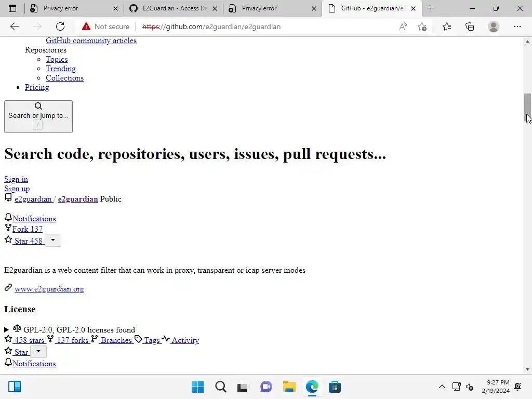Expand the GPL-2.0 licenses found disclosure triangle
Viewport: 532px width, 399px height.
(6, 330)
